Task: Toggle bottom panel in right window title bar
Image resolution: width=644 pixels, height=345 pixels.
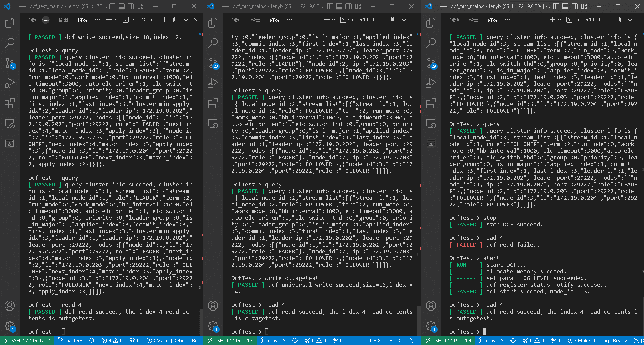Action: pos(566,6)
